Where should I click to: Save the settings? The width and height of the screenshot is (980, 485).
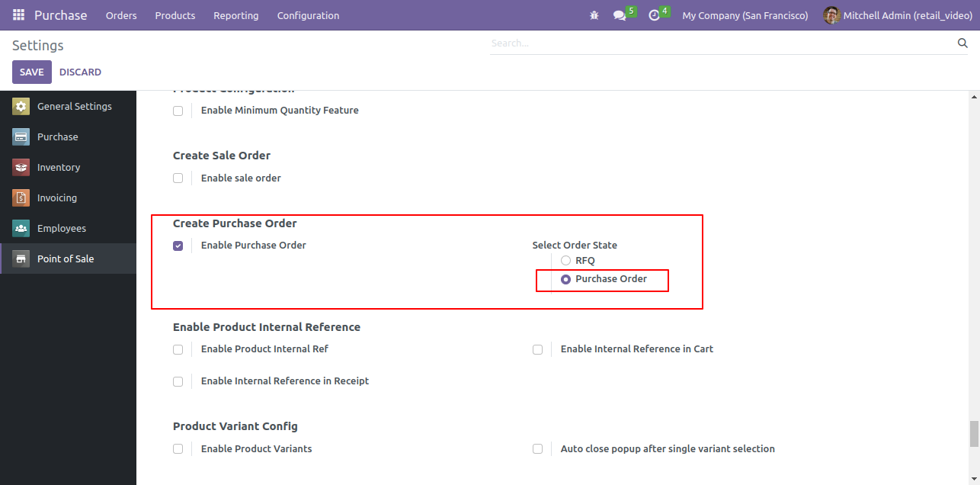[32, 72]
